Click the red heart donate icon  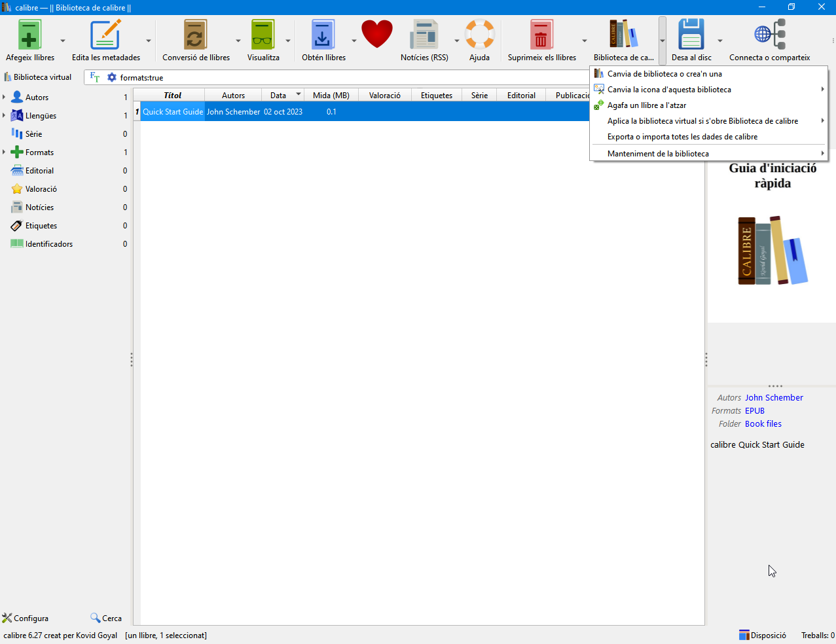point(377,34)
